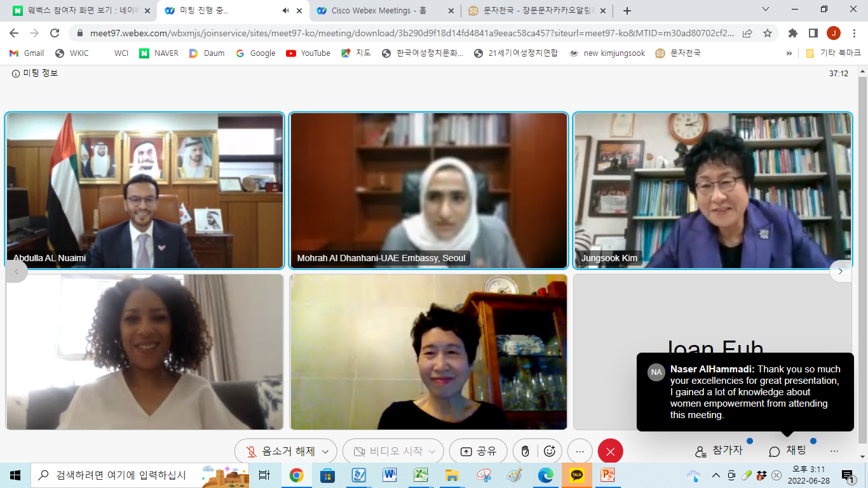Image resolution: width=868 pixels, height=488 pixels.
Task: Click Naser AlHammadi chat message notification
Action: [x=745, y=392]
